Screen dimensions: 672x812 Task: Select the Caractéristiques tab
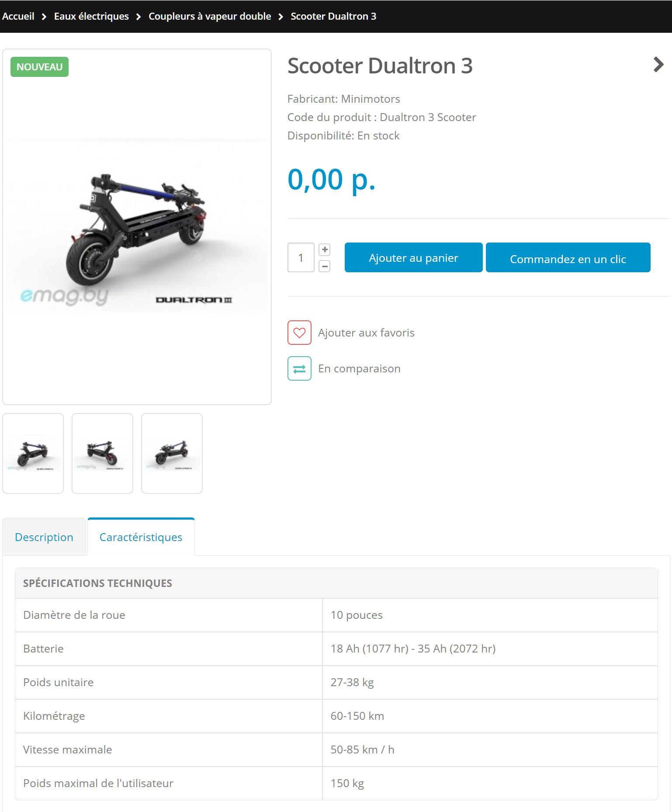pos(141,537)
